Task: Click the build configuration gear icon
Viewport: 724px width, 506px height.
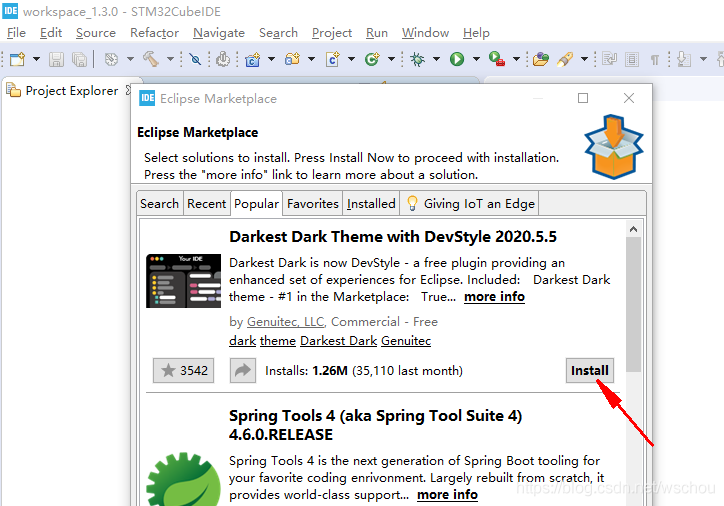Action: 111,59
